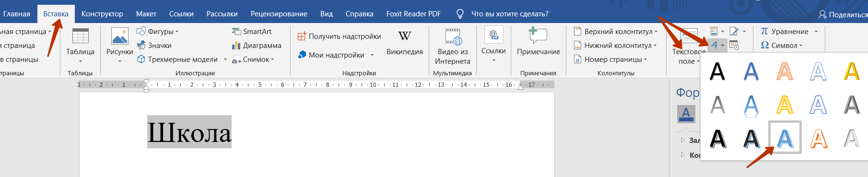Expand the Фигуры shapes dropdown
This screenshot has height=177, width=868.
(158, 32)
